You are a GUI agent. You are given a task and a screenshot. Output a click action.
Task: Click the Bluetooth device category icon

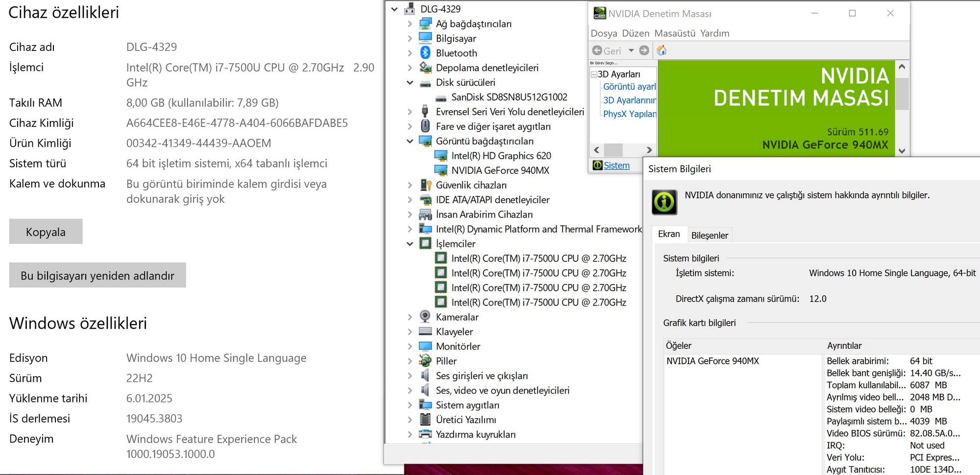coord(425,53)
